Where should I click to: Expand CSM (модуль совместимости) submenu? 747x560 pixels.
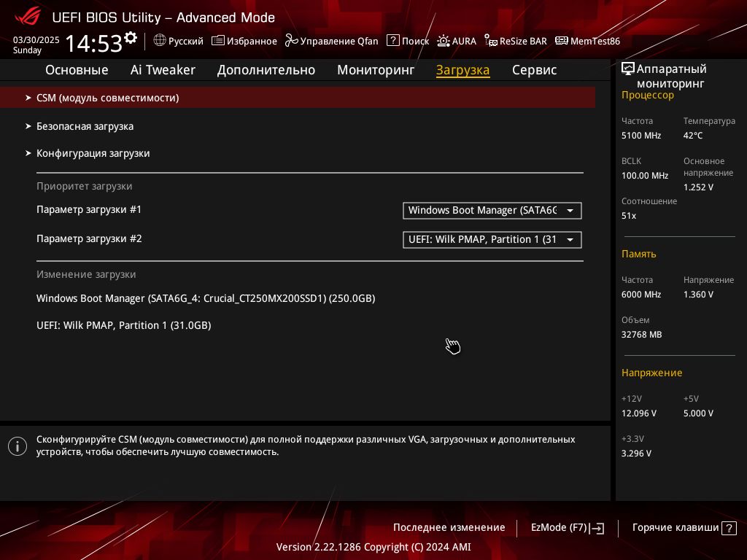point(298,98)
